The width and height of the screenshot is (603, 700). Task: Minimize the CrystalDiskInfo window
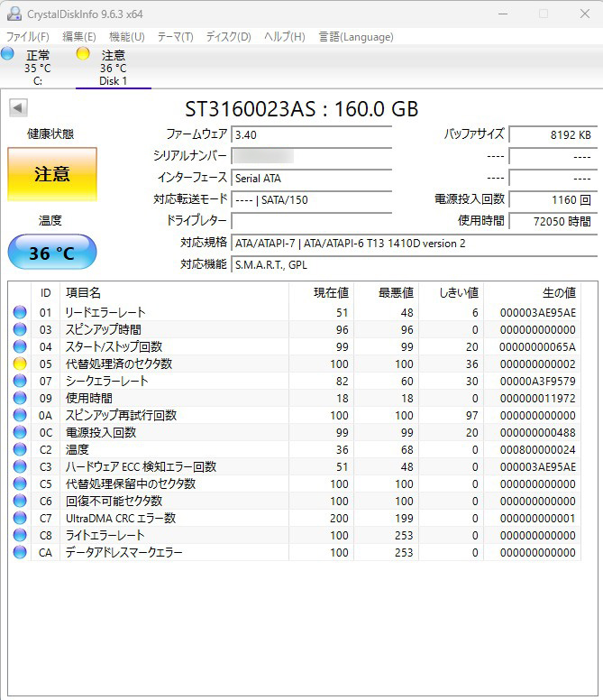click(x=503, y=14)
